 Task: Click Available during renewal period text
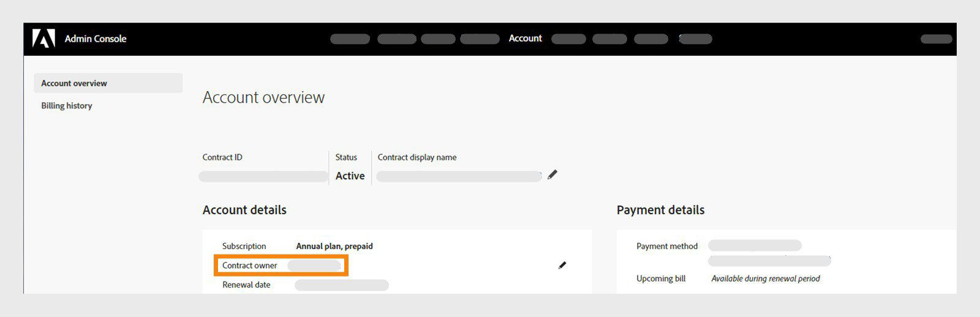tap(766, 278)
